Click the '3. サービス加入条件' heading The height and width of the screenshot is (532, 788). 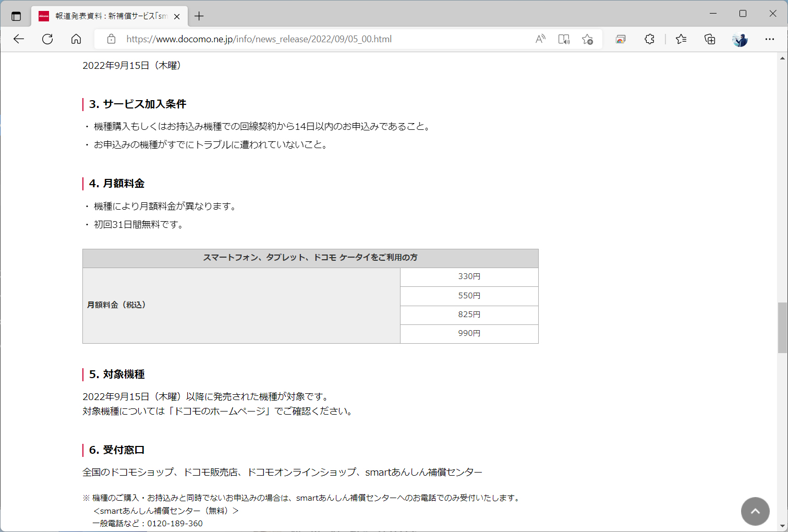[138, 104]
